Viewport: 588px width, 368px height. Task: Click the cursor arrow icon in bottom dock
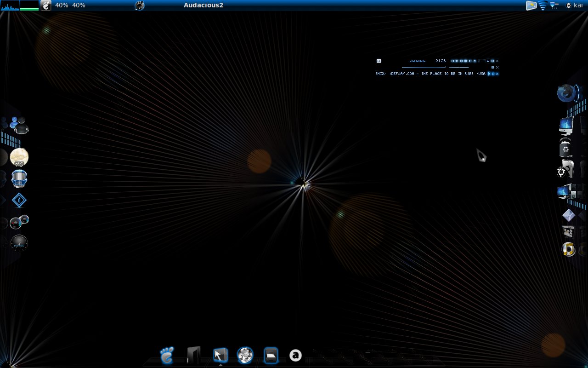[220, 355]
